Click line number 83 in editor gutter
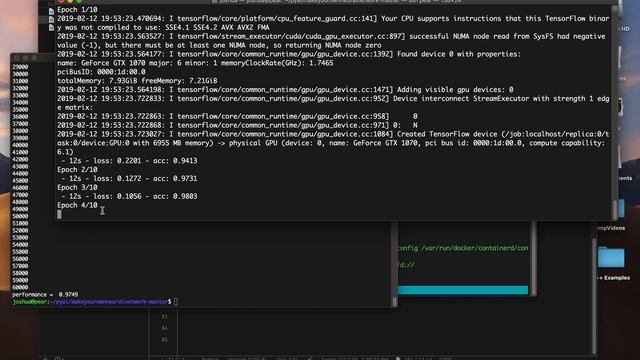Image resolution: width=640 pixels, height=360 pixels. [x=164, y=316]
